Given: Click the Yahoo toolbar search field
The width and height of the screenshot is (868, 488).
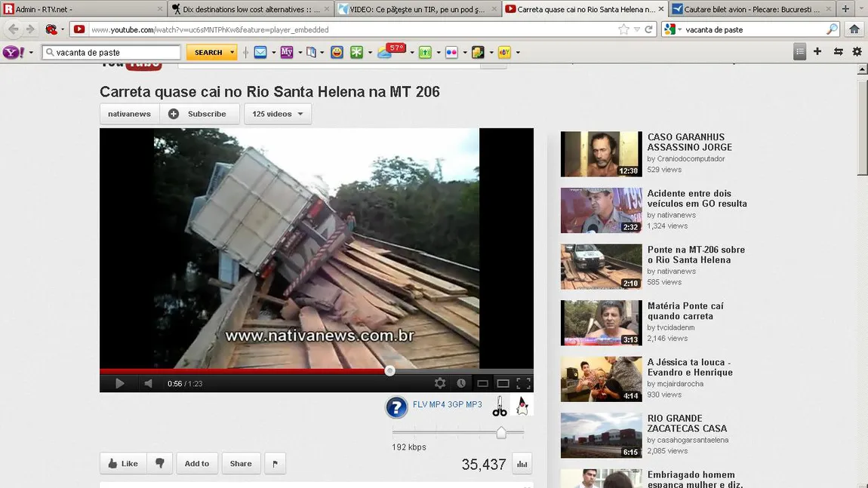Looking at the screenshot, I should pos(112,53).
